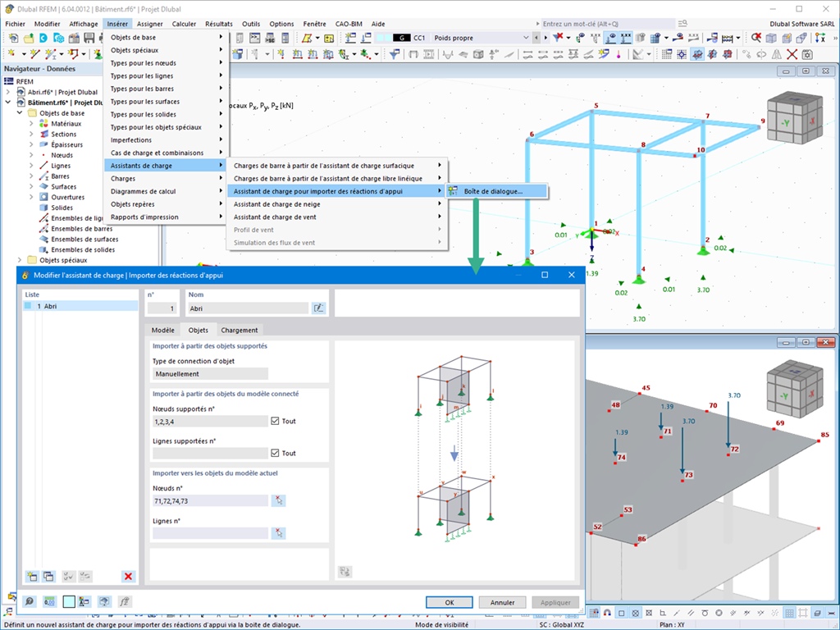Image resolution: width=840 pixels, height=630 pixels.
Task: Toggle grid display icon in status bar
Action: pos(789,612)
